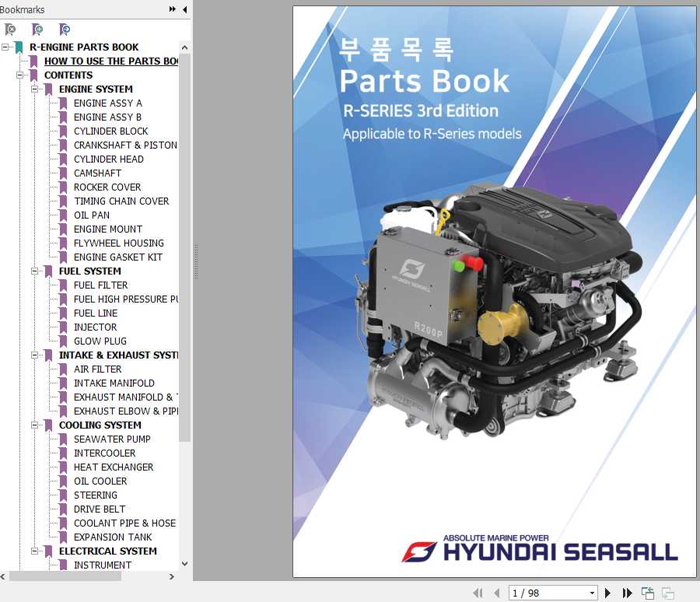Collapse the INTAKE & EXHAUST SYSTEM branch

(34, 355)
